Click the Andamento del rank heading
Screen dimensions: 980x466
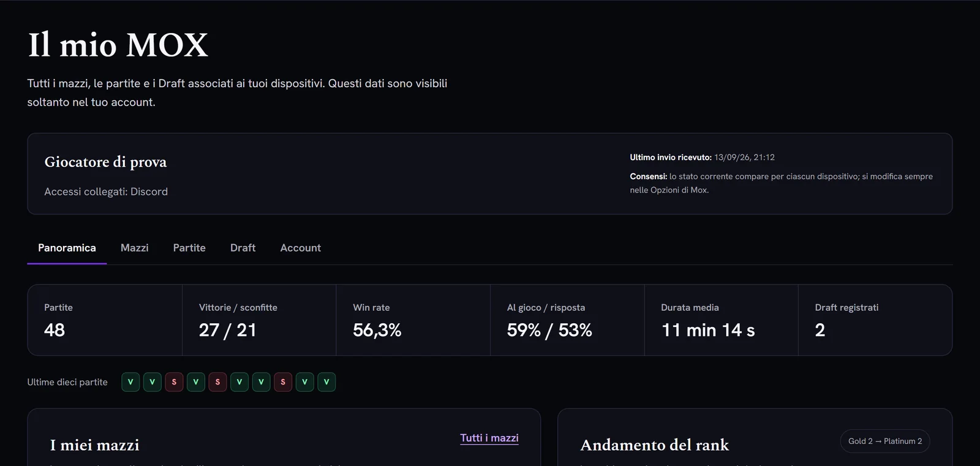point(655,445)
